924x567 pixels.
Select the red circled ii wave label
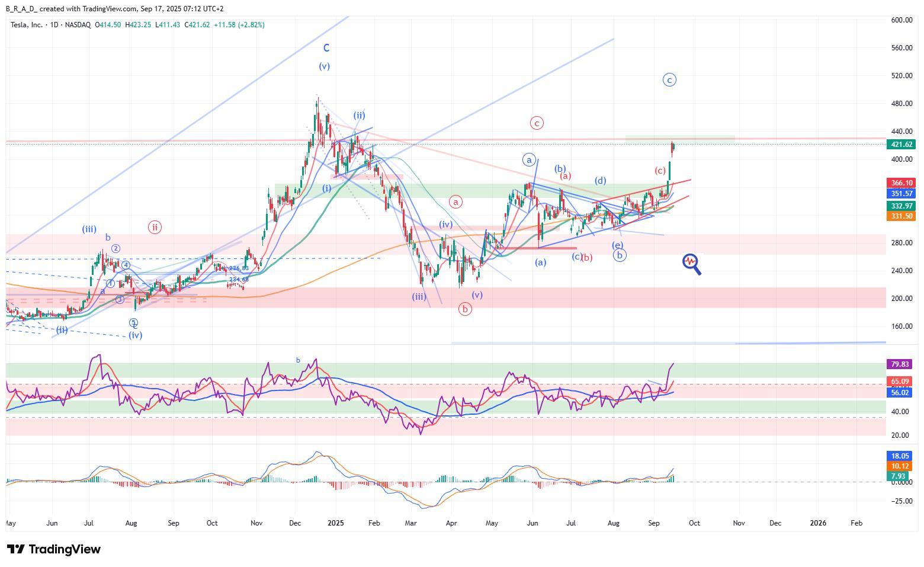click(155, 227)
